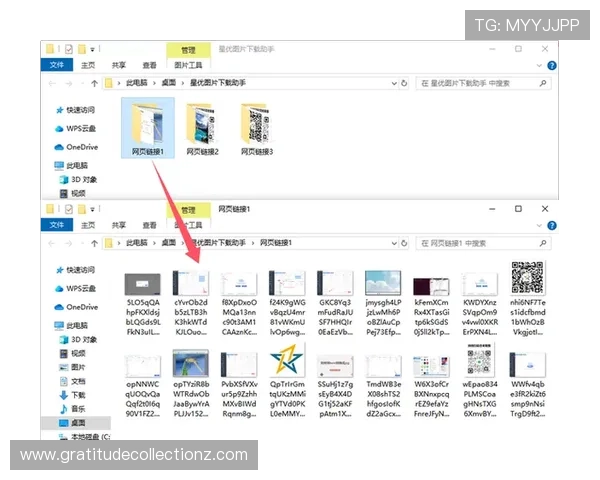Select the PvbXSfVXv image file

click(x=239, y=385)
